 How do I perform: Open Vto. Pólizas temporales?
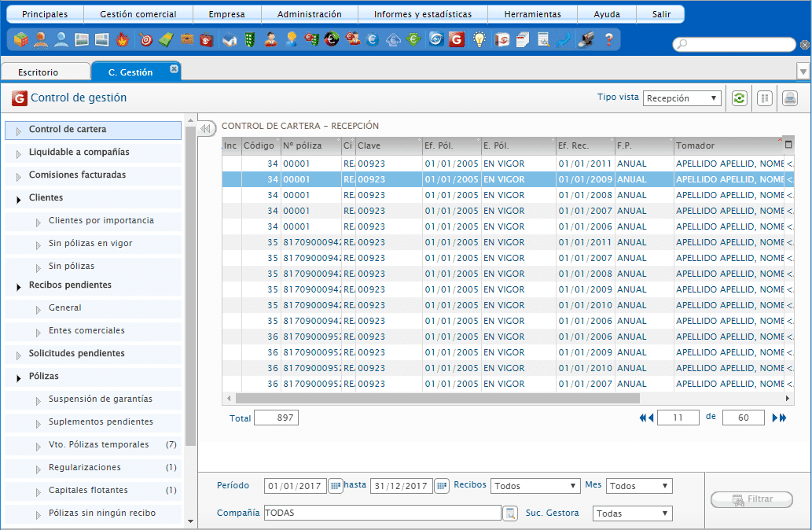[94, 444]
